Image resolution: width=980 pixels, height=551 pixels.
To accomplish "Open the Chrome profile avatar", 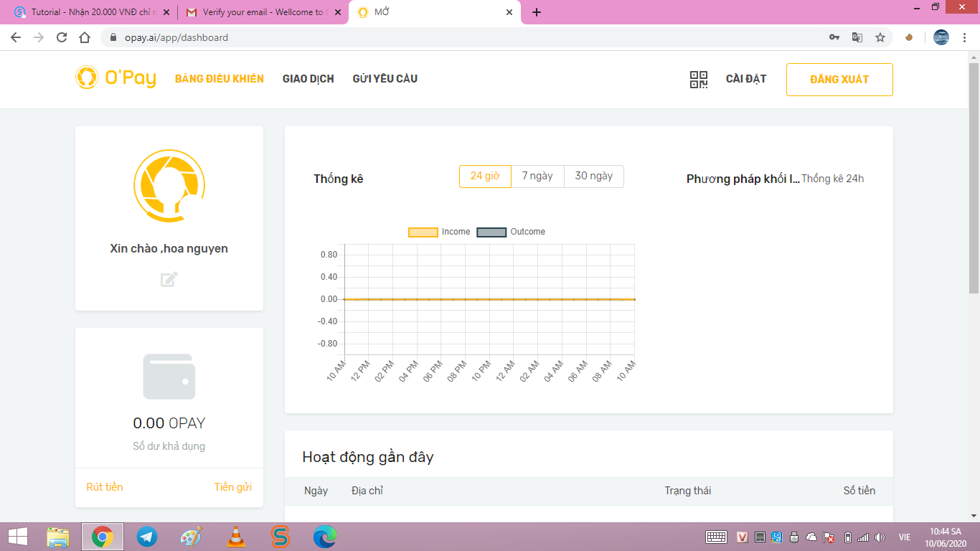I will (x=941, y=37).
